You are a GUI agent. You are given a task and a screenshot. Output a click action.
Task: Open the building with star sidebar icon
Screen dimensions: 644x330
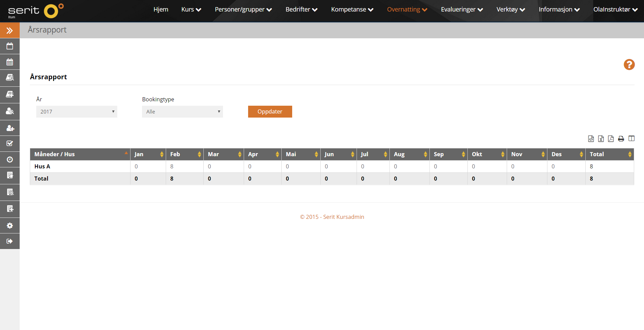(x=9, y=175)
